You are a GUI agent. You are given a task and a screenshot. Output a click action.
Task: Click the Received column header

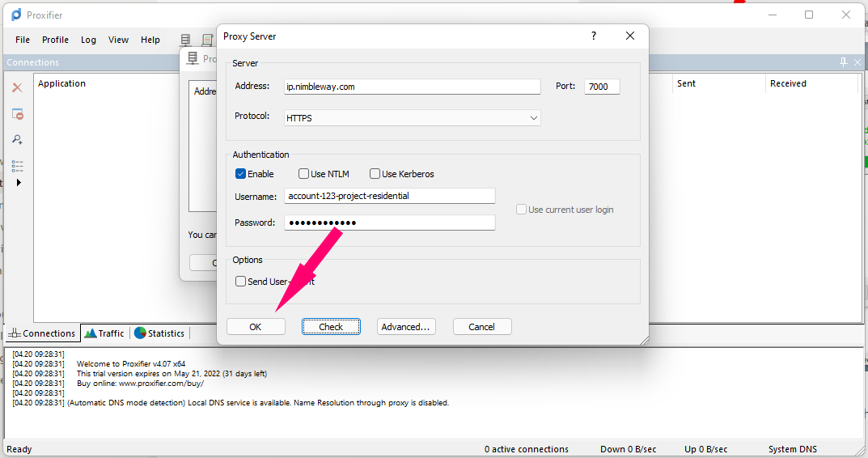(788, 83)
